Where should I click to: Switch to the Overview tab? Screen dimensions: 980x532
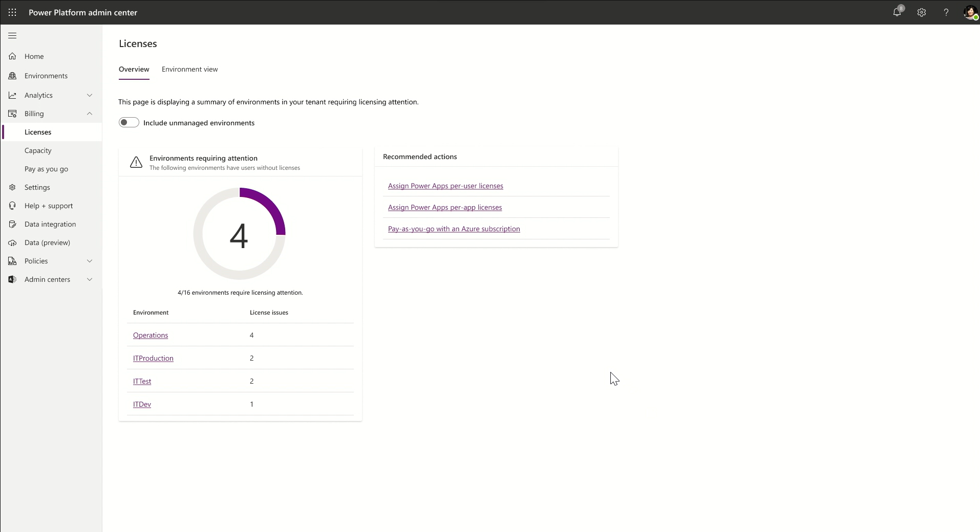coord(134,69)
